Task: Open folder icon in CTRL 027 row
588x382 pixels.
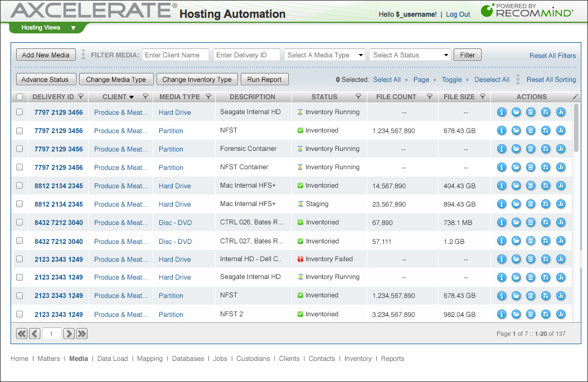Action: tap(516, 241)
